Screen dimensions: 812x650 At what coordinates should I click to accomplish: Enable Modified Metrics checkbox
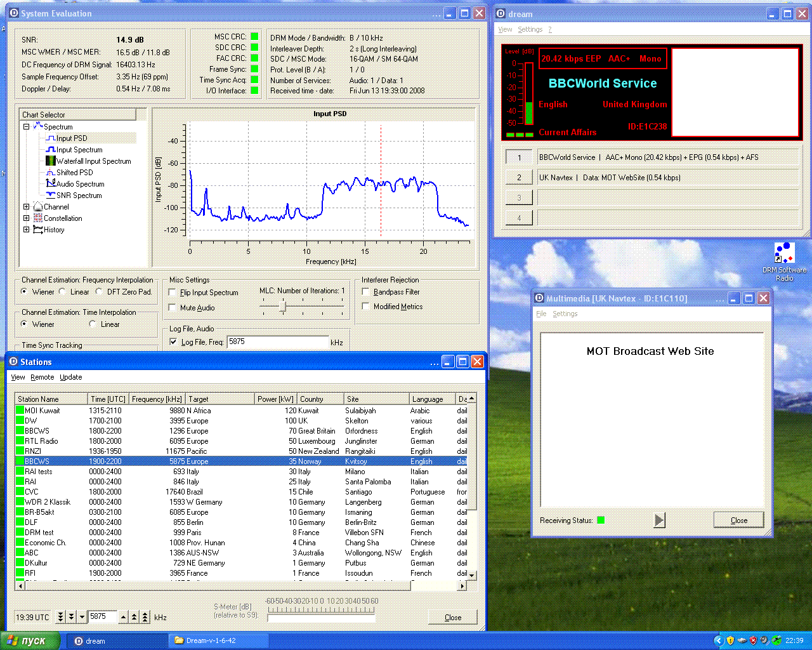[365, 307]
